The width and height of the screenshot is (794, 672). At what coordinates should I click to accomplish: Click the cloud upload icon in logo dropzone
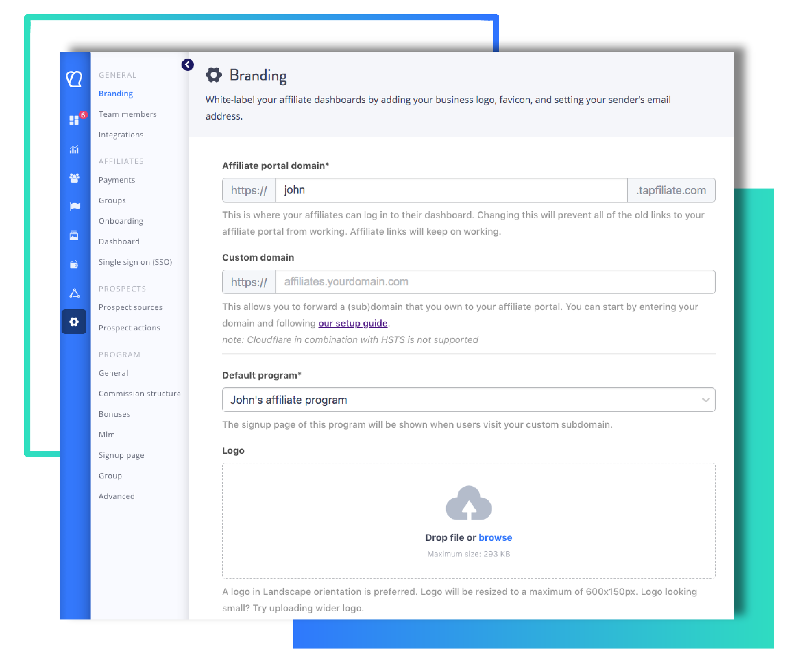468,503
